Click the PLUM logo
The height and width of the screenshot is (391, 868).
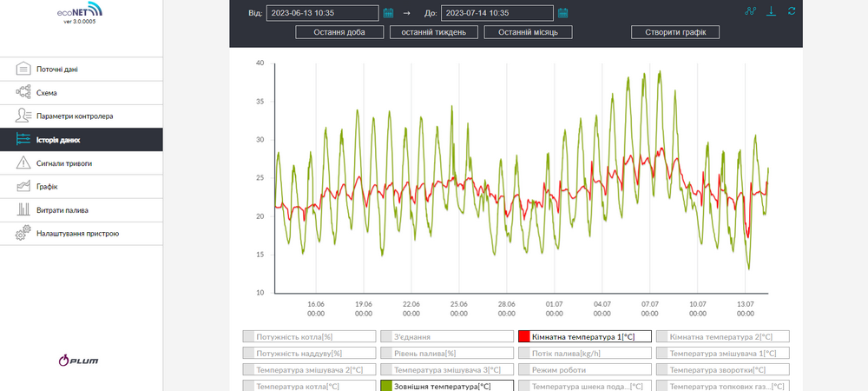tap(79, 361)
